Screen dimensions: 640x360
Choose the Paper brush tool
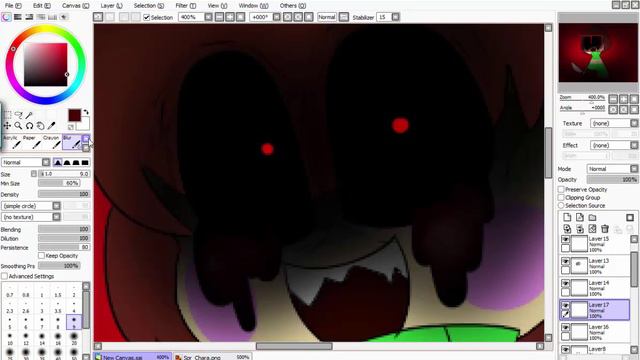pyautogui.click(x=31, y=142)
